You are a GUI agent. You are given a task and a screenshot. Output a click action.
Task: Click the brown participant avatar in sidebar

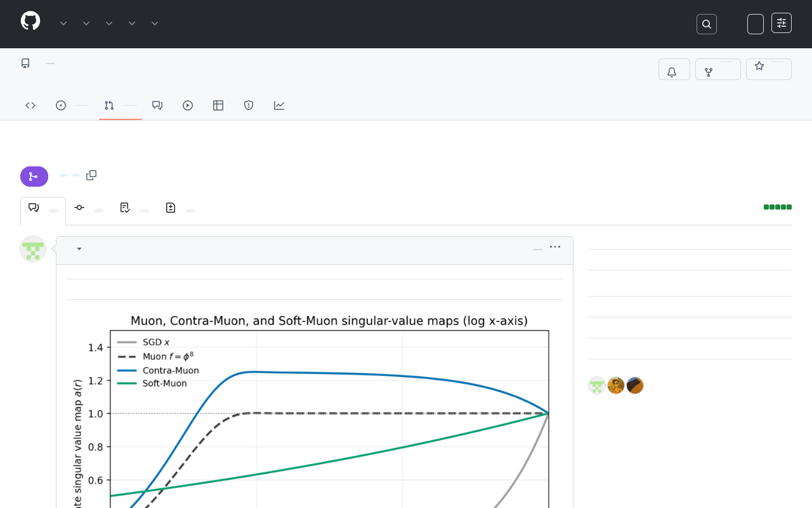tap(635, 385)
